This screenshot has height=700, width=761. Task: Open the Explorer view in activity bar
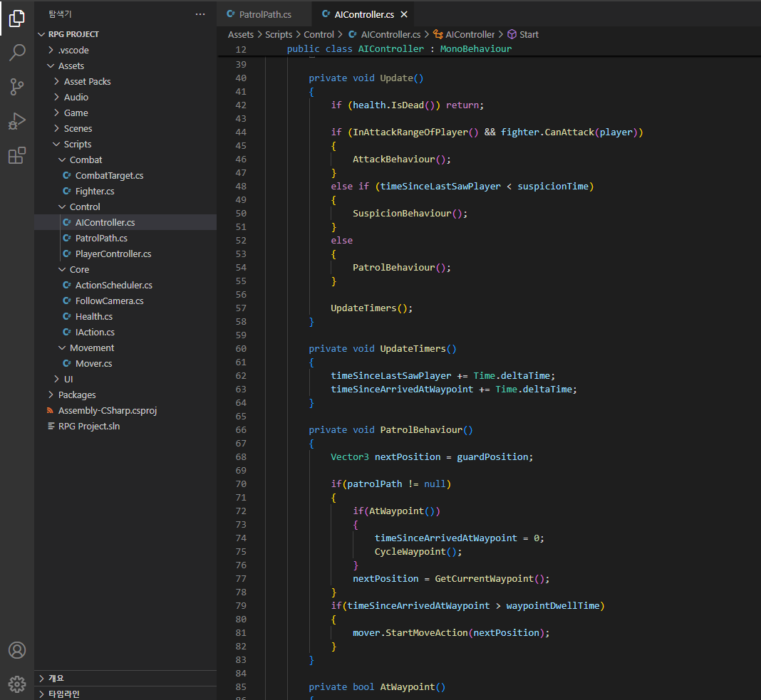(x=17, y=19)
